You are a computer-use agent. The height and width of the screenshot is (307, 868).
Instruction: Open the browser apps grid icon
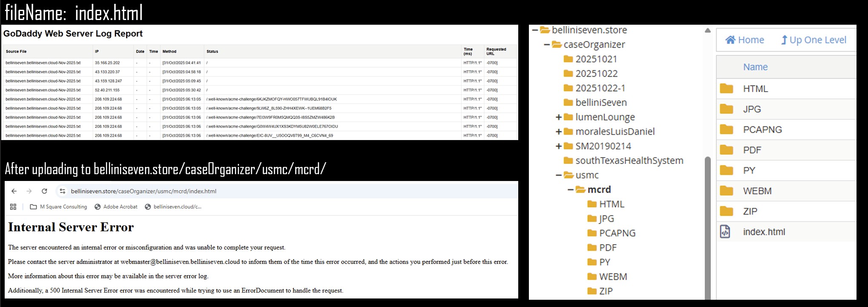(13, 207)
